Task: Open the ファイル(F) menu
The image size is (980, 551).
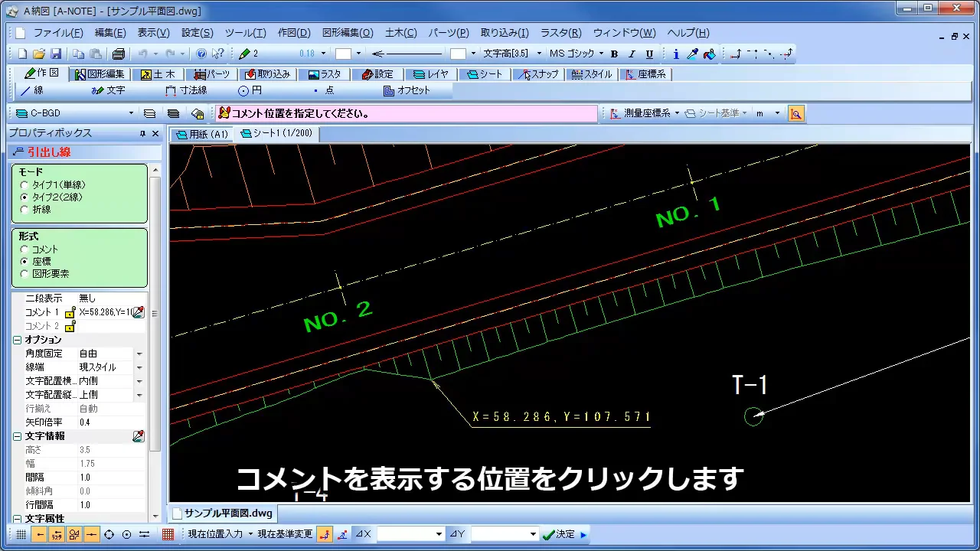Action: point(58,33)
